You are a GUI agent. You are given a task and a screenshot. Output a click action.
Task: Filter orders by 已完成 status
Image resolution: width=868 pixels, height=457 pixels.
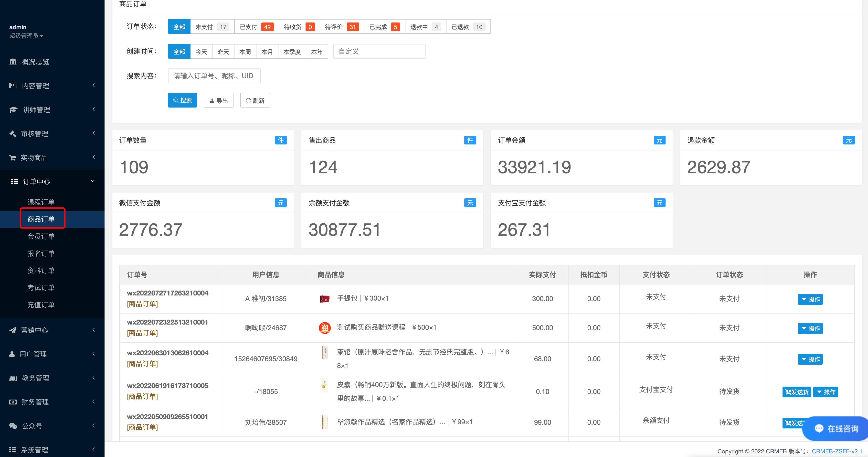point(384,27)
